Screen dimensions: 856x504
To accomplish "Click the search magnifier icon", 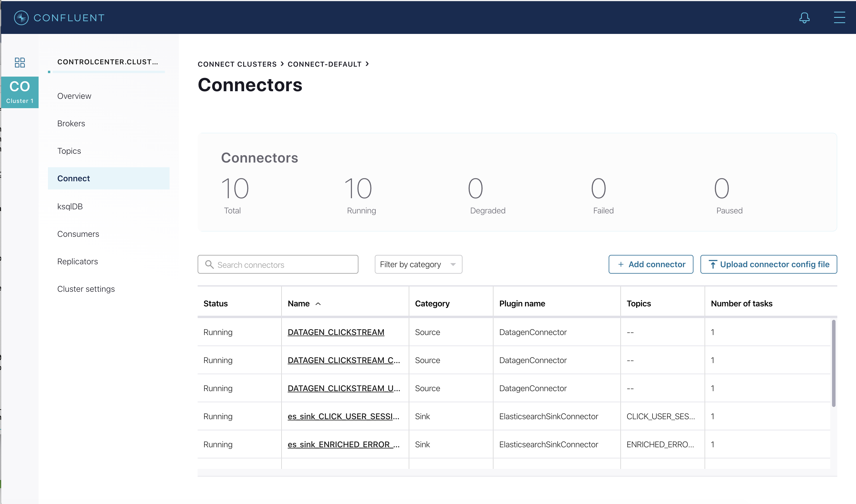I will [209, 265].
